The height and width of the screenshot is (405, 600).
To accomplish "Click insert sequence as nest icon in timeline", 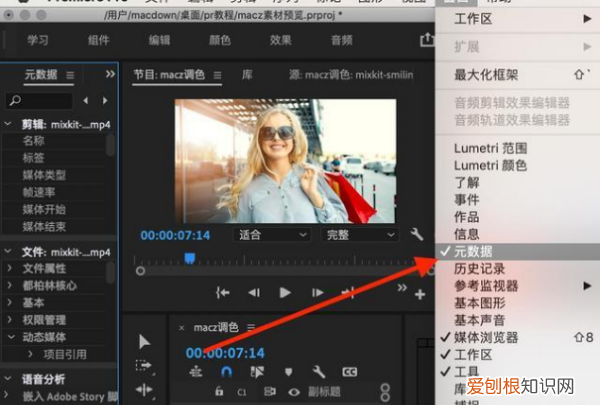I will pos(196,372).
